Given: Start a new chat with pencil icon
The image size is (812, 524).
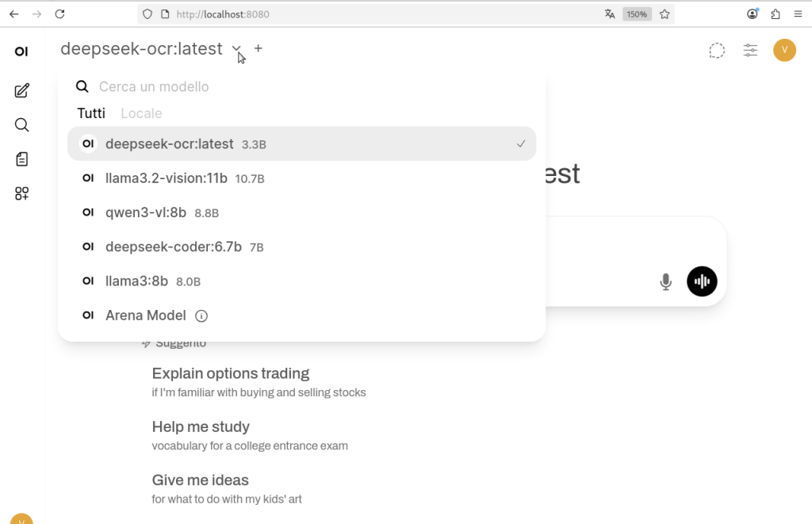Looking at the screenshot, I should pos(22,90).
